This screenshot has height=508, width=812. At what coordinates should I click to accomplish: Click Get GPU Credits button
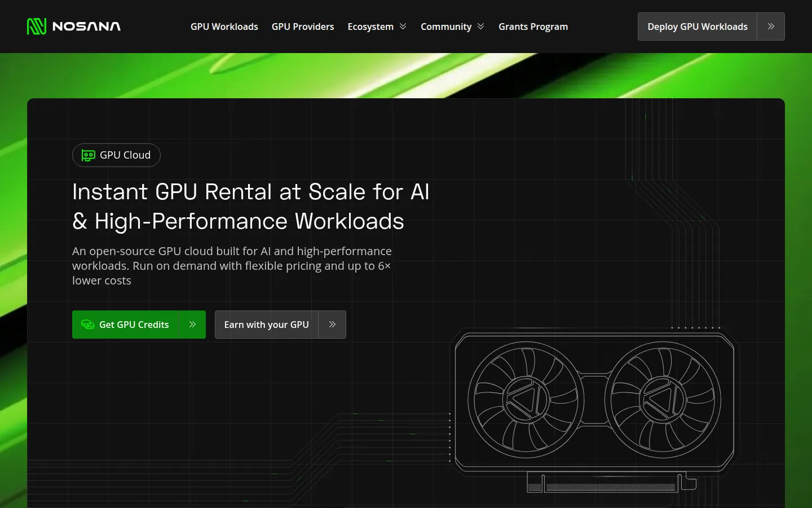tap(139, 325)
